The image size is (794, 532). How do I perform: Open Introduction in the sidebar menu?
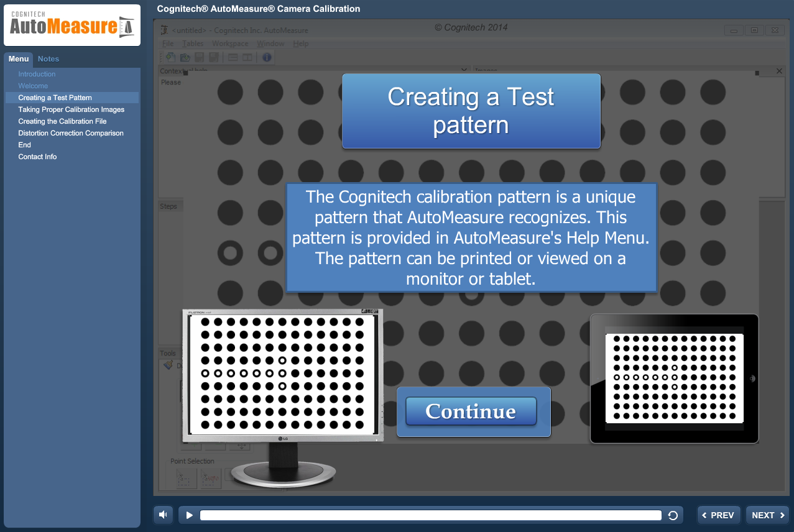click(x=37, y=74)
